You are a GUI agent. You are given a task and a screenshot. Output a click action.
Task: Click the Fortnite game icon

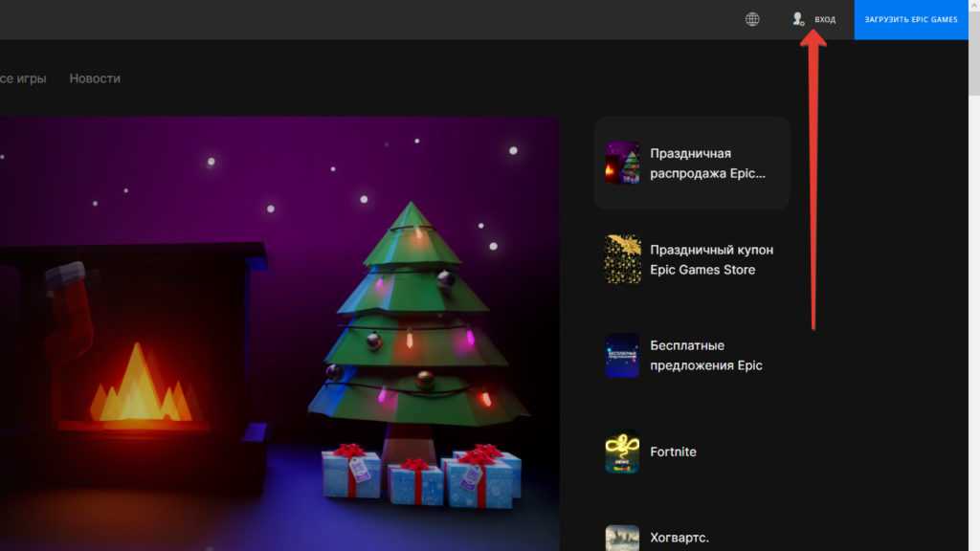tap(622, 452)
